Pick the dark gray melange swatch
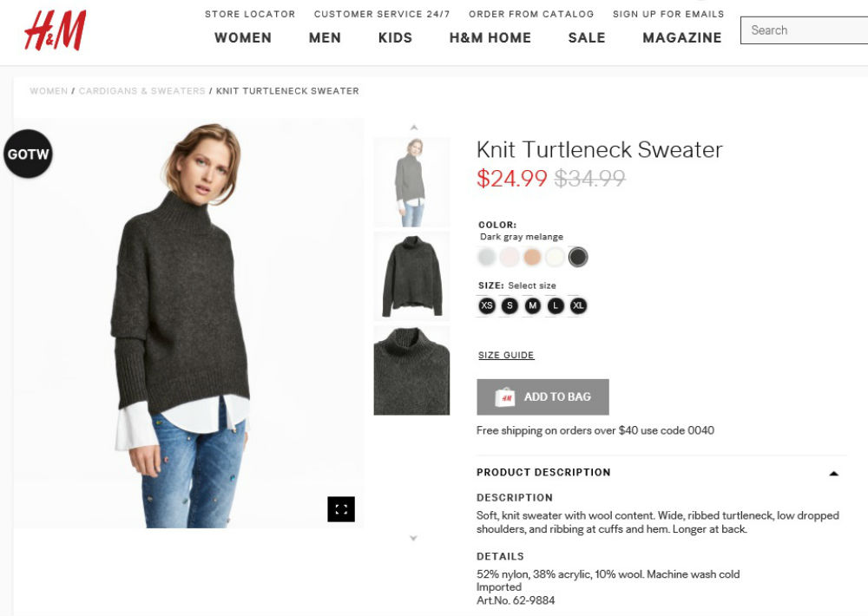Image resolution: width=868 pixels, height=616 pixels. point(578,257)
